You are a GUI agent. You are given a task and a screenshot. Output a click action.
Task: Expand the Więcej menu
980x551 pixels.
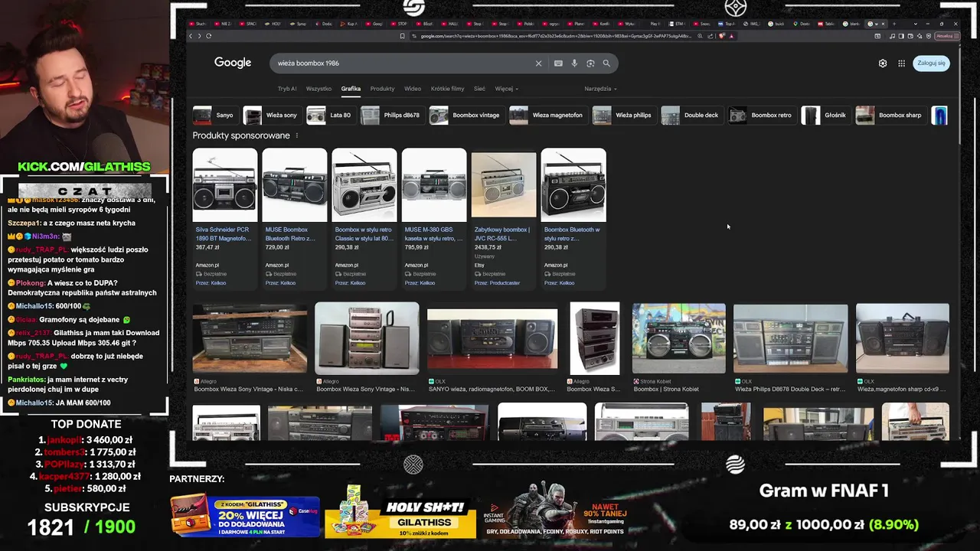[x=506, y=89]
